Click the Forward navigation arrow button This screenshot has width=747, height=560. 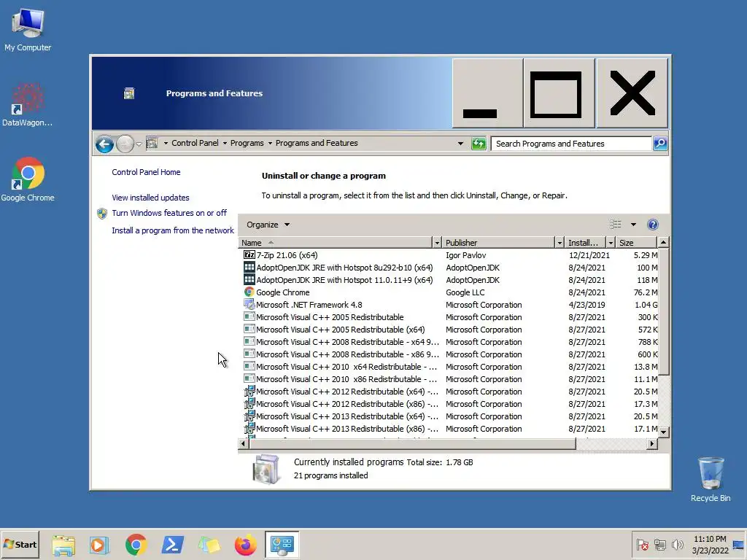(125, 144)
